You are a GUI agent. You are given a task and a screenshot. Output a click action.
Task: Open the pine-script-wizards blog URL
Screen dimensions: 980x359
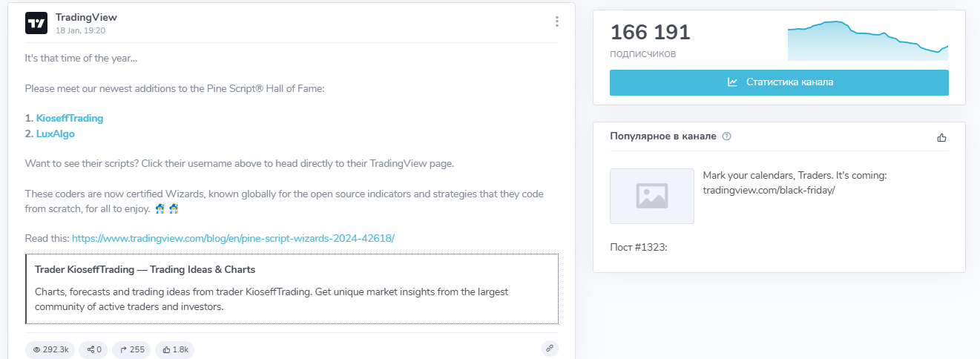(x=233, y=238)
